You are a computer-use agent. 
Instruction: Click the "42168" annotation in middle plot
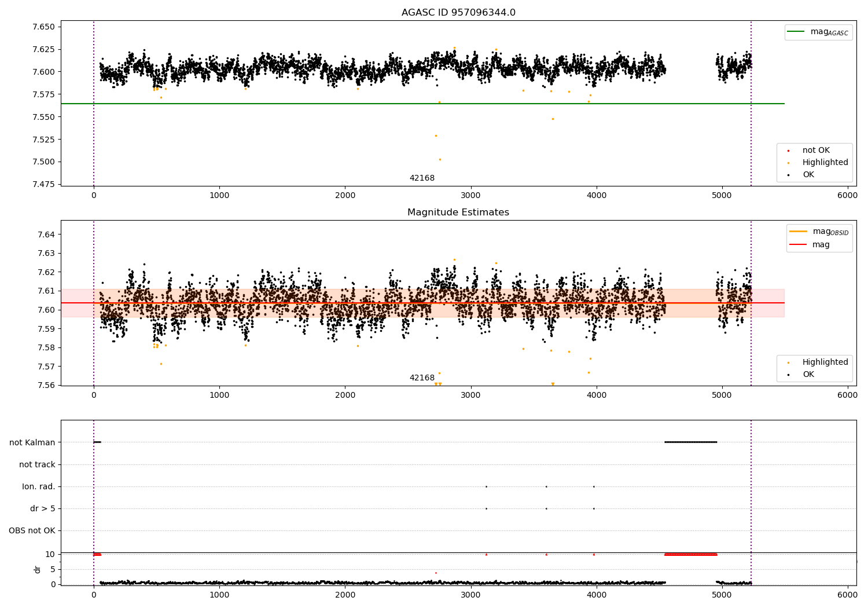422,378
